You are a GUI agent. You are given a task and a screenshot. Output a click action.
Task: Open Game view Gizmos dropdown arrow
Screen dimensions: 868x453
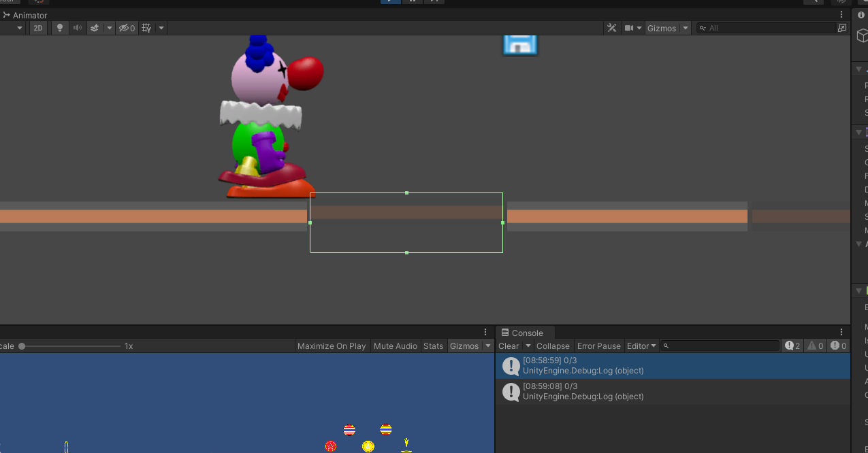[x=487, y=346]
